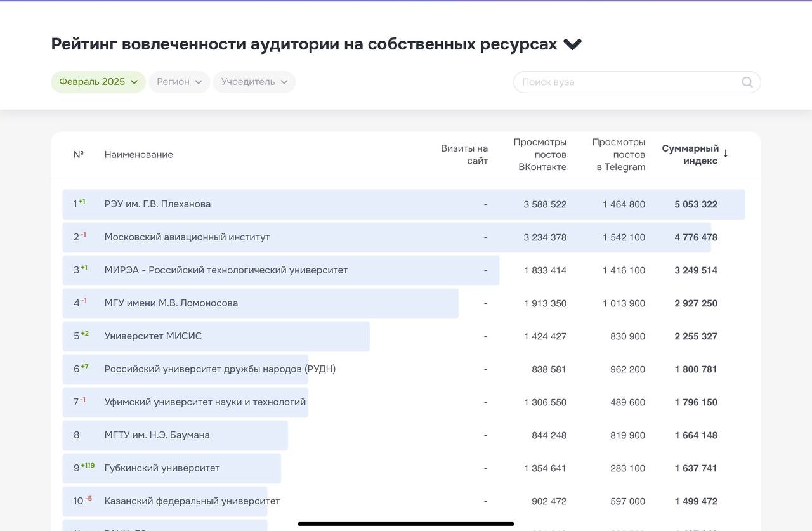Viewport: 812px width, 531px height.
Task: Select МИРЭА - Российский технологический университет
Action: 226,270
